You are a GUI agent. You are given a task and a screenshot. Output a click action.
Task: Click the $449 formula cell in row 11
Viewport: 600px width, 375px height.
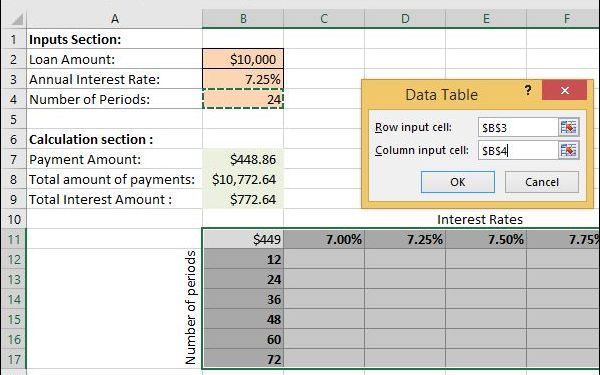(243, 240)
